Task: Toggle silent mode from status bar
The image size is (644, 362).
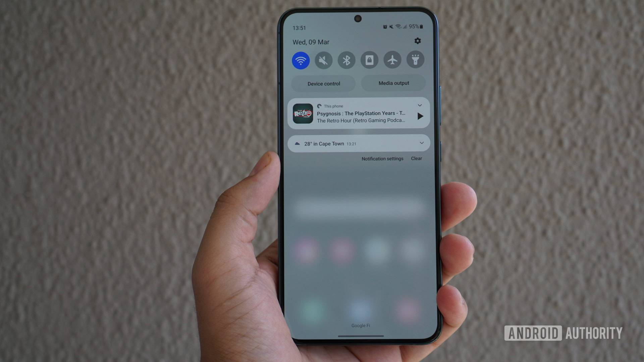Action: click(x=323, y=60)
